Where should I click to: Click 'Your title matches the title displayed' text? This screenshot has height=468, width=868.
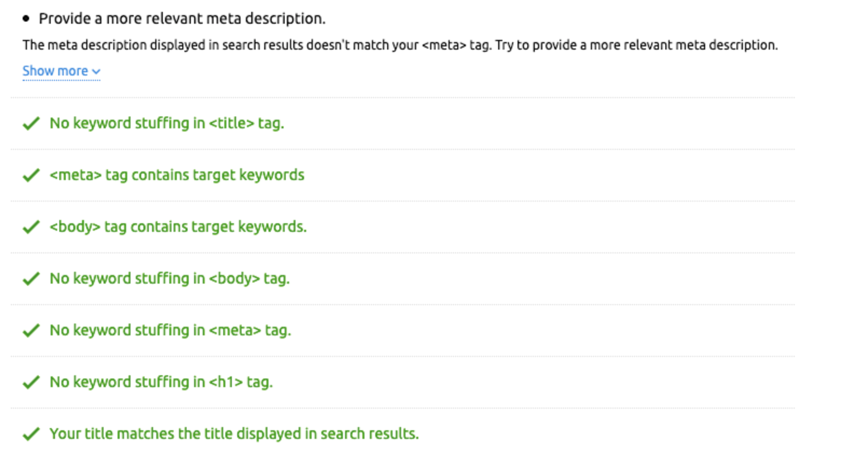coord(234,434)
